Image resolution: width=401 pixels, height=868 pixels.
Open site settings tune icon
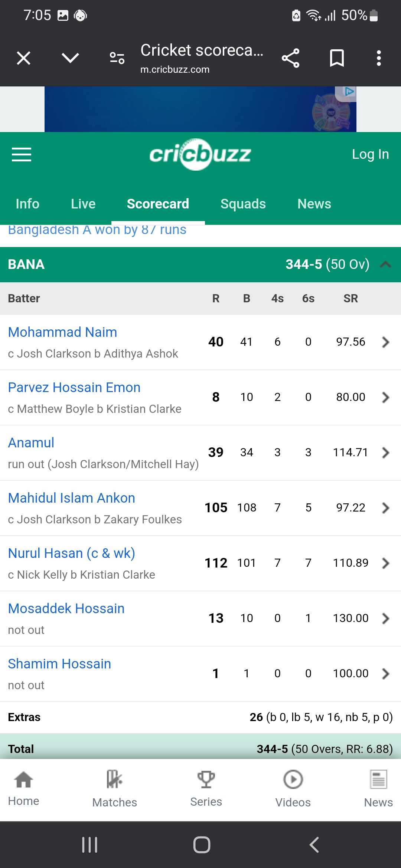(x=117, y=58)
